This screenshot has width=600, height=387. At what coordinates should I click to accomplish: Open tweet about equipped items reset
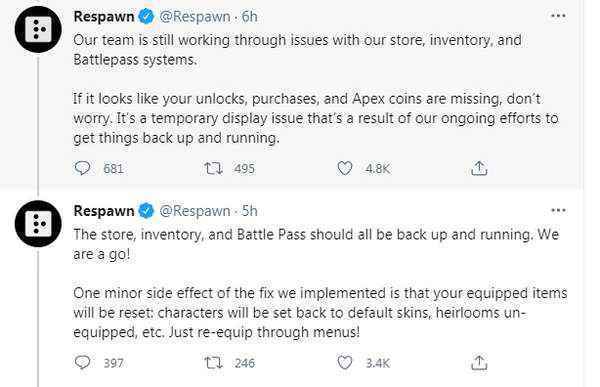(320, 283)
